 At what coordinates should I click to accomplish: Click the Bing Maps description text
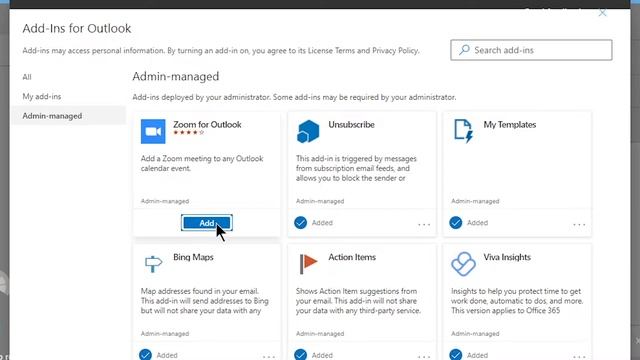tap(204, 301)
